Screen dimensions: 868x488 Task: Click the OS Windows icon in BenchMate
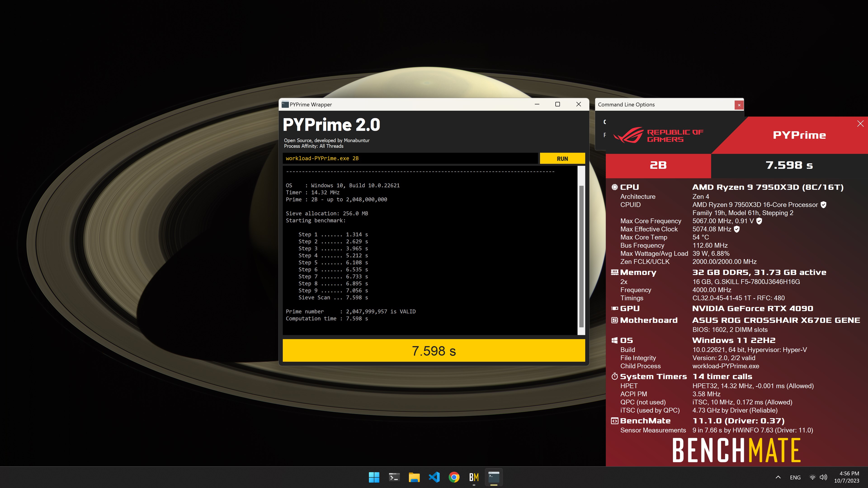pyautogui.click(x=615, y=340)
